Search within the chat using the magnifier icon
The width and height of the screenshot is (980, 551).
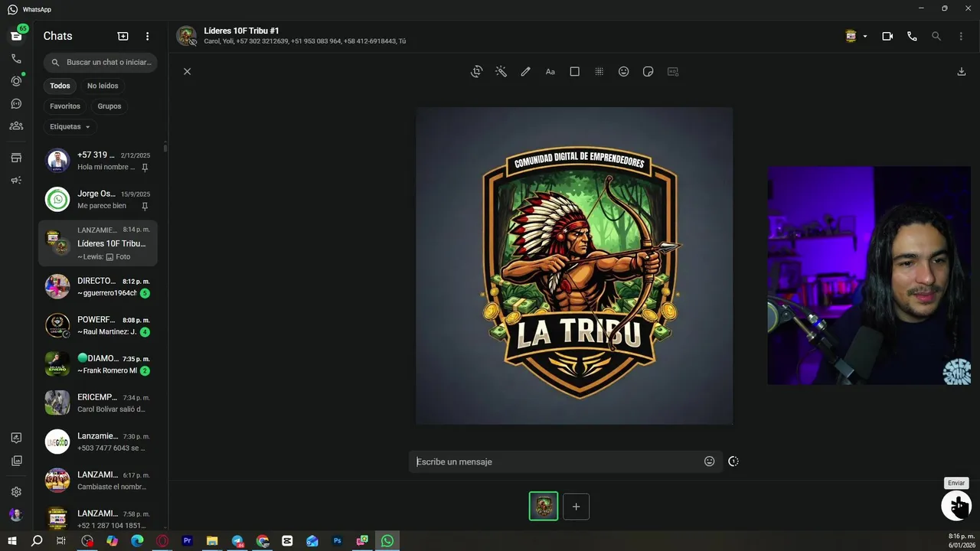click(936, 36)
